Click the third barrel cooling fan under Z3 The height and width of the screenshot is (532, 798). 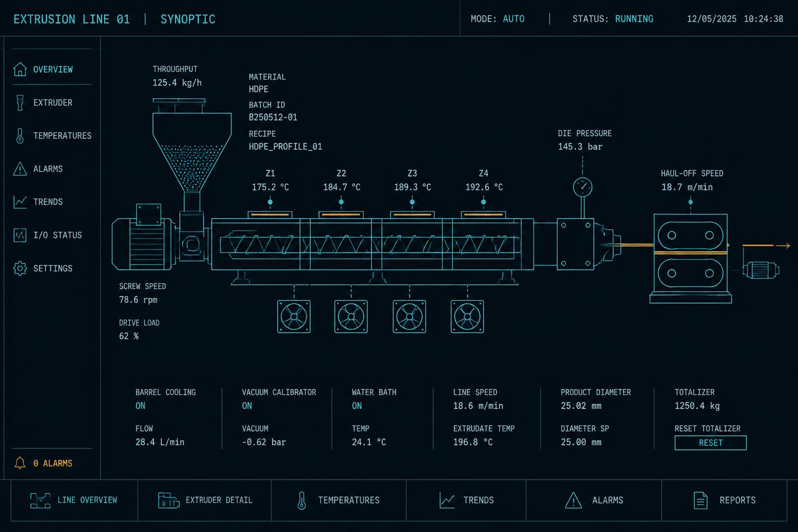(x=409, y=316)
